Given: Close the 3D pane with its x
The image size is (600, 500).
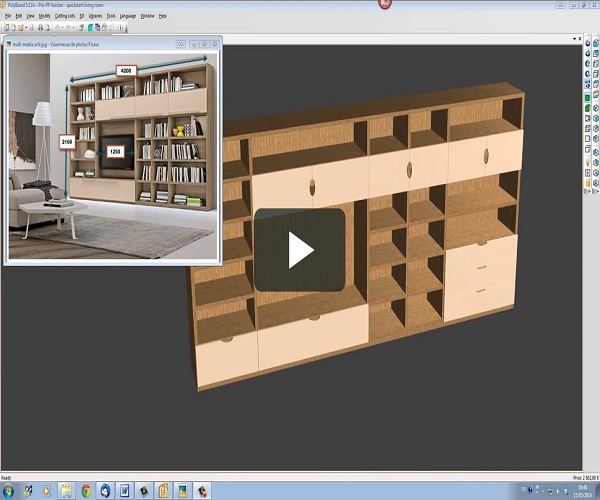Looking at the screenshot, I should pos(580,39).
